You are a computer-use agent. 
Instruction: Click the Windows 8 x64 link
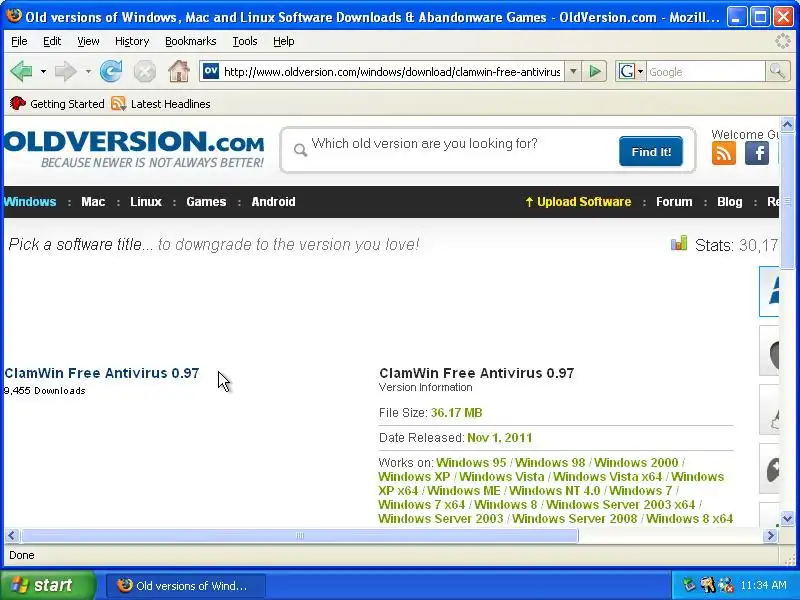pos(689,518)
